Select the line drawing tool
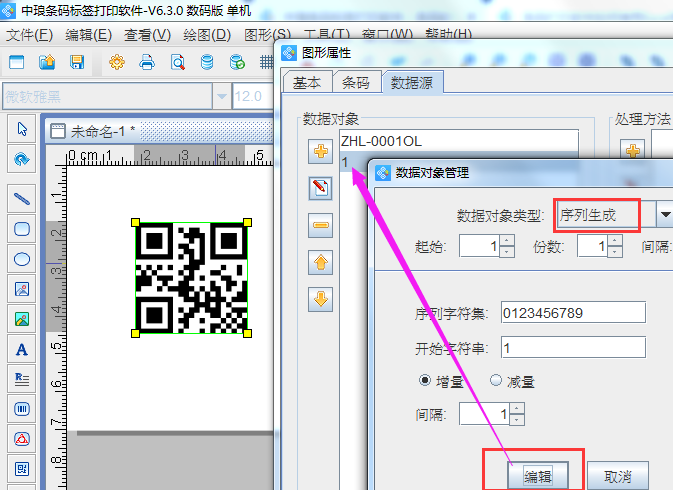 tap(21, 199)
